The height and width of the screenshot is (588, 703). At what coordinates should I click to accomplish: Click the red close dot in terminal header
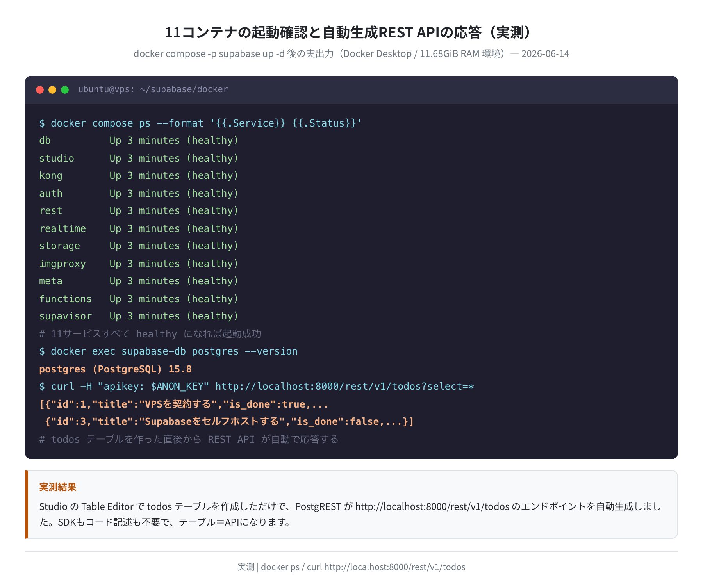click(40, 90)
